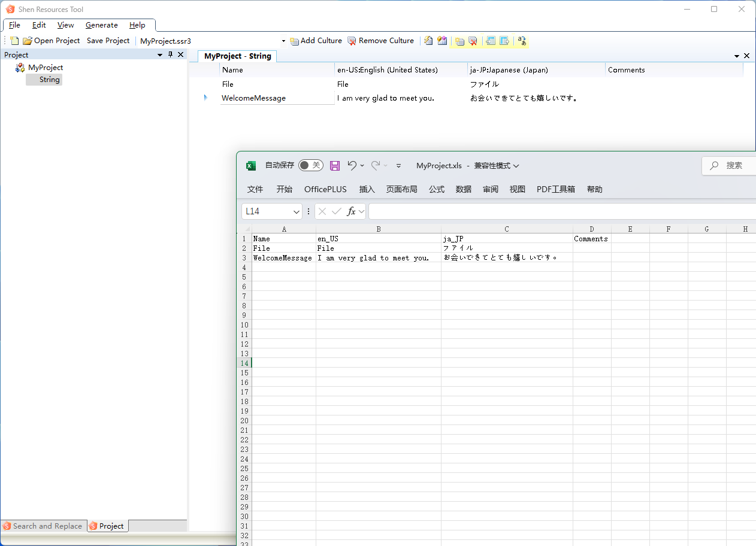Click the insert function fx icon
Viewport: 756px width, 546px height.
(x=351, y=211)
